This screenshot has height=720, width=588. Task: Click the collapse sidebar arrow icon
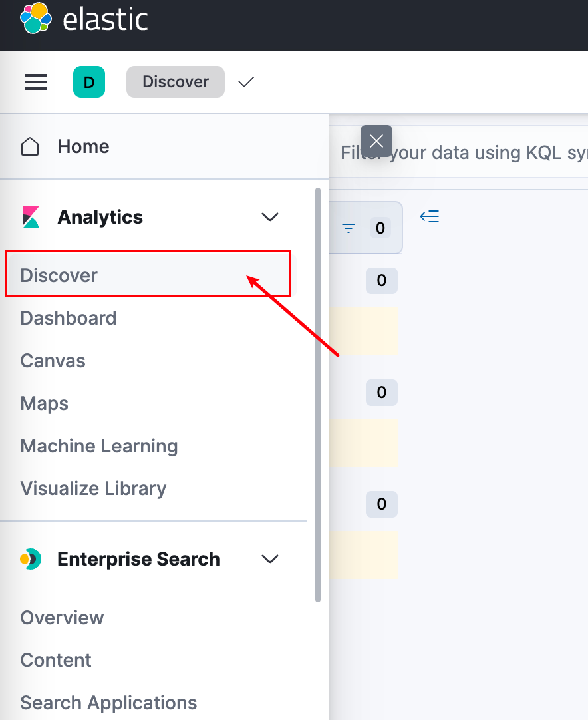[430, 216]
